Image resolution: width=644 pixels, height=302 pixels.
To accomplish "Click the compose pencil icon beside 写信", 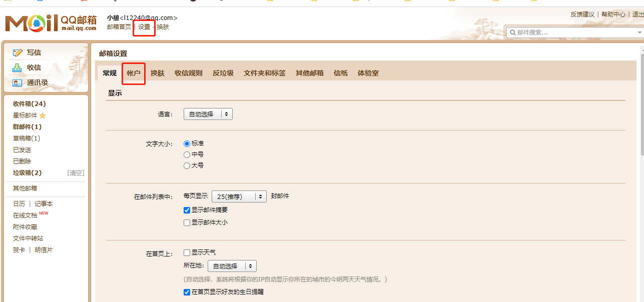I will point(18,52).
